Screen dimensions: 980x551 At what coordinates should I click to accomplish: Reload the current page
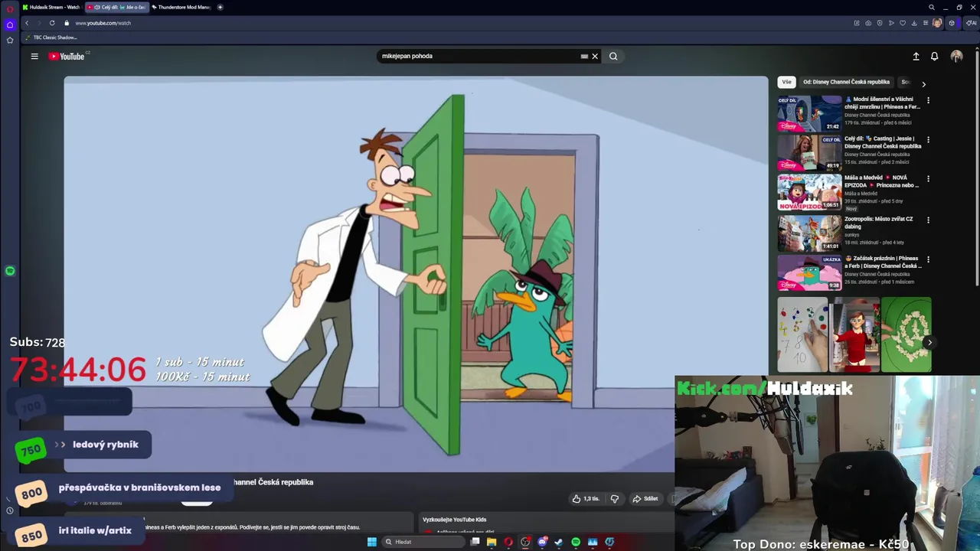52,23
